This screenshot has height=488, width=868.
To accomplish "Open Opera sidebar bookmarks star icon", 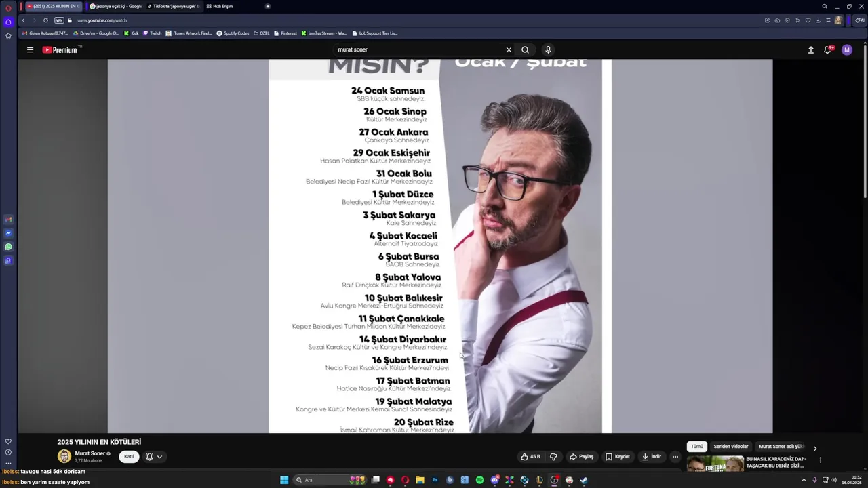I will pyautogui.click(x=8, y=35).
